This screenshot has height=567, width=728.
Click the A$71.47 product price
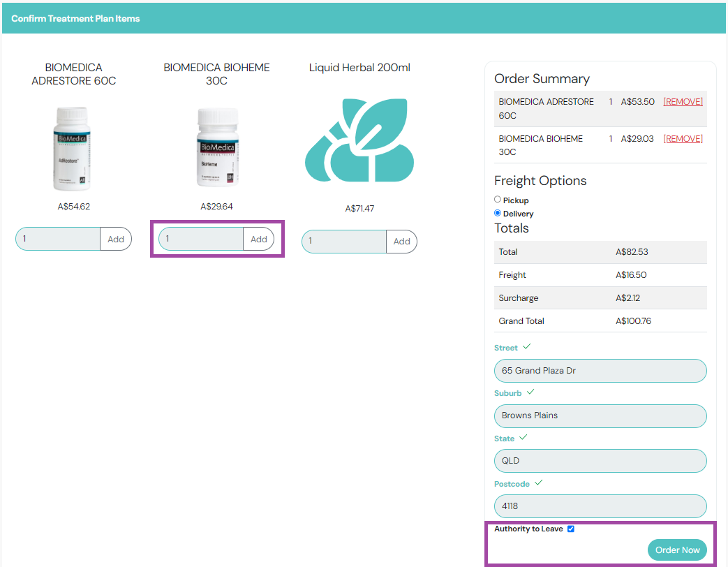tap(359, 209)
